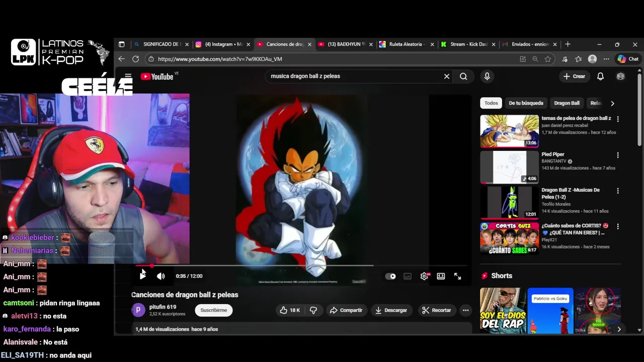Click the browser address bar URL
The image size is (644, 362).
[x=220, y=59]
